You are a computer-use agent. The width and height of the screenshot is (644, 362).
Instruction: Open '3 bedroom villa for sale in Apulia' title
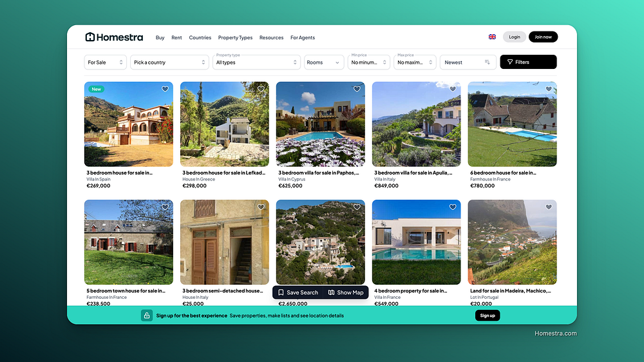coord(413,173)
